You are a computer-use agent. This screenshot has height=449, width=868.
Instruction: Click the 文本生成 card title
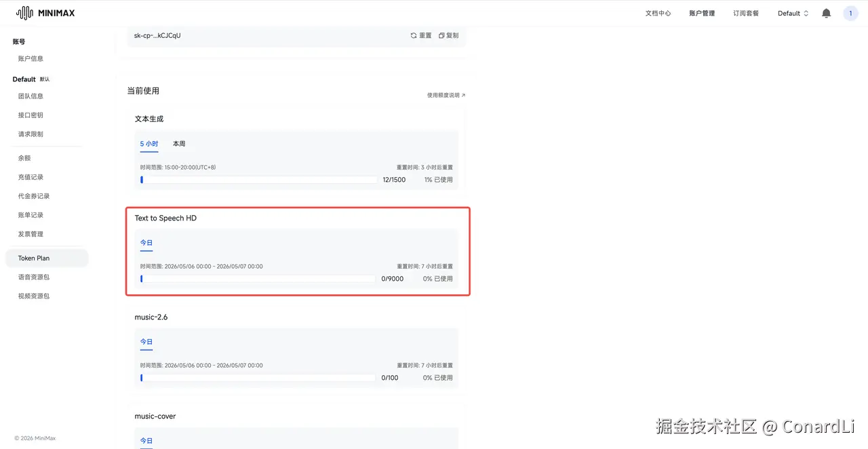tap(149, 119)
